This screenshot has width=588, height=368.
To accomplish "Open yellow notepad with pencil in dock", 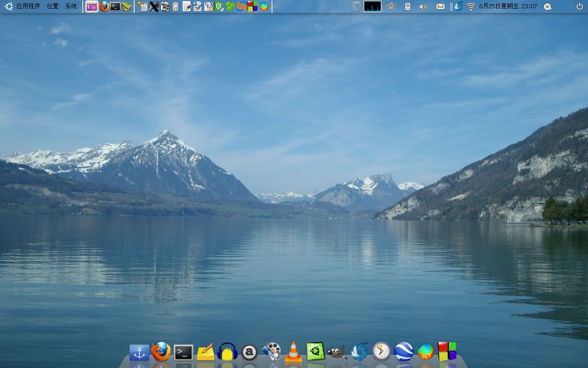I will [205, 352].
